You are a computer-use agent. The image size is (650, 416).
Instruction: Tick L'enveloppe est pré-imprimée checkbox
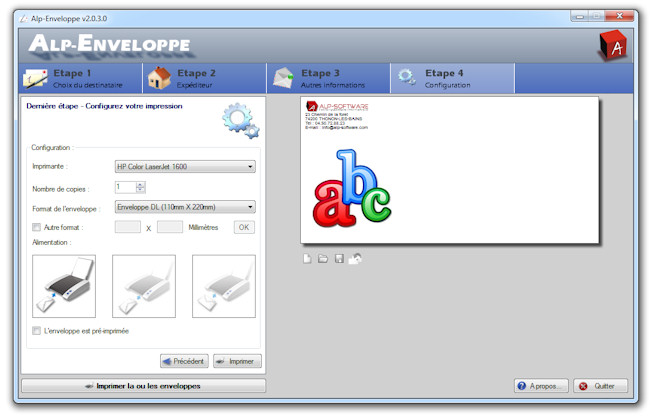click(x=36, y=331)
